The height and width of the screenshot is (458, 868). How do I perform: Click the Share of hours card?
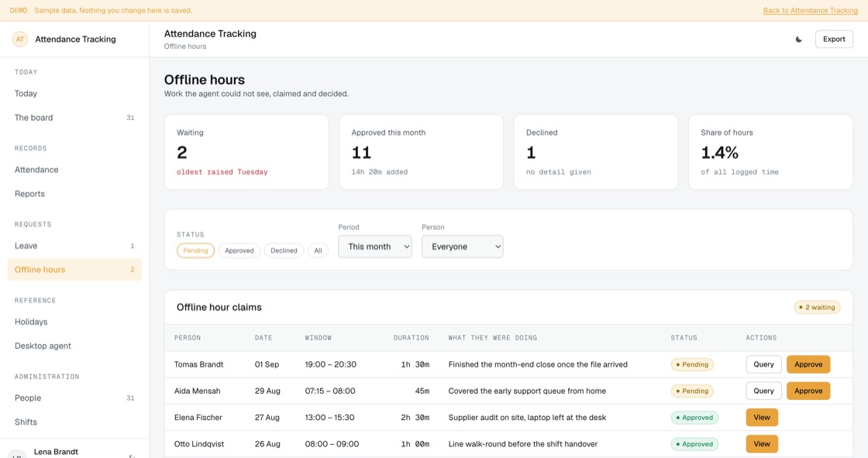(770, 153)
